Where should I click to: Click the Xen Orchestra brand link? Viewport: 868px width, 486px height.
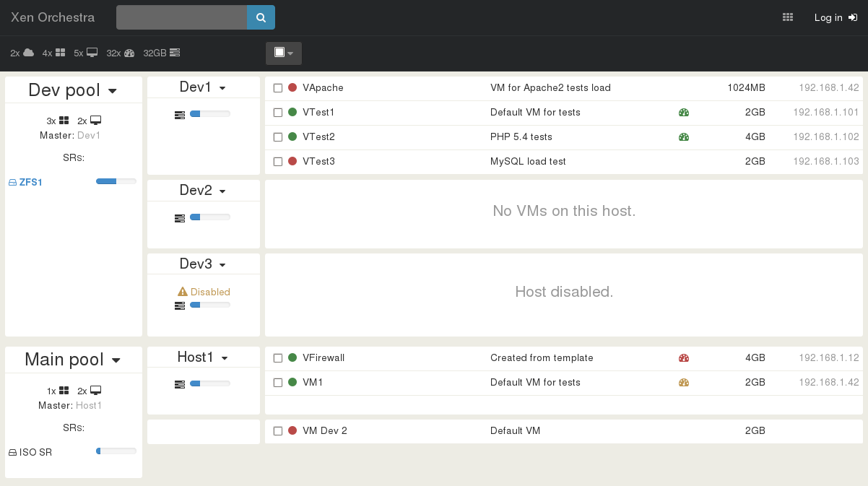point(53,17)
